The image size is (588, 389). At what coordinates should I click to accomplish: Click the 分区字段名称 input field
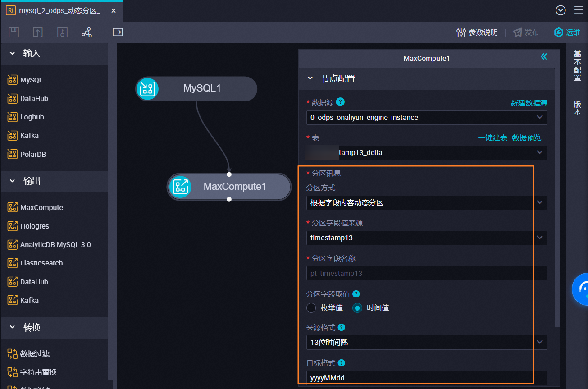(427, 273)
